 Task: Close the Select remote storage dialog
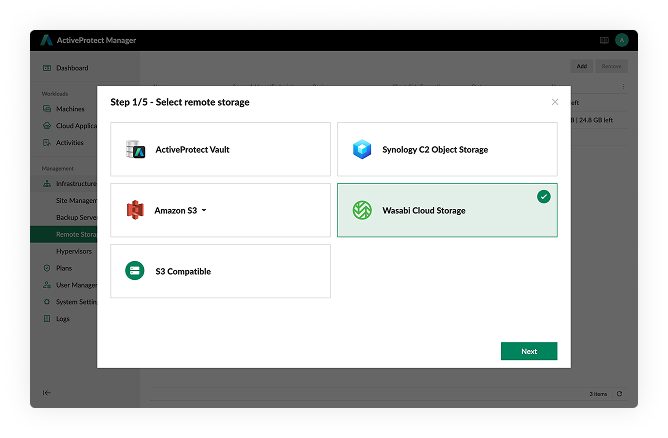[555, 102]
